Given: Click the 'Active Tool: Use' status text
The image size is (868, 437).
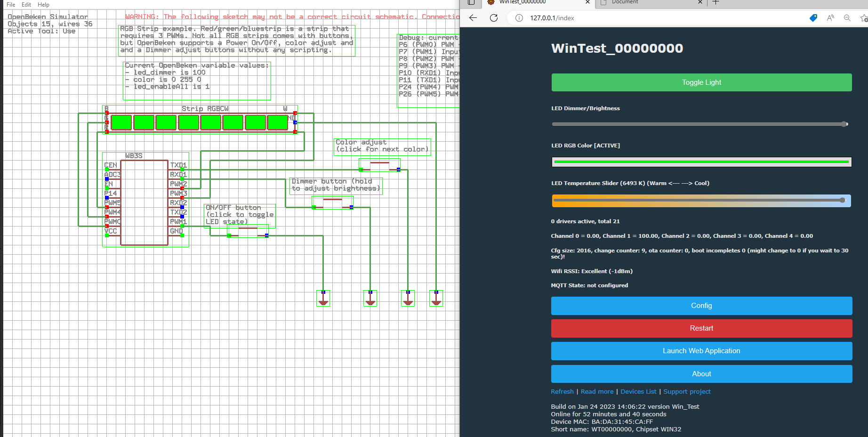Looking at the screenshot, I should [41, 31].
